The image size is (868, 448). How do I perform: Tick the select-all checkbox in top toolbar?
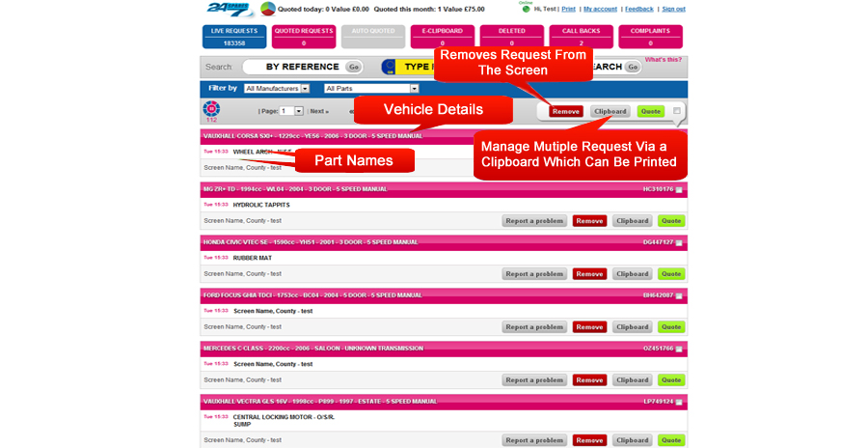[x=676, y=111]
